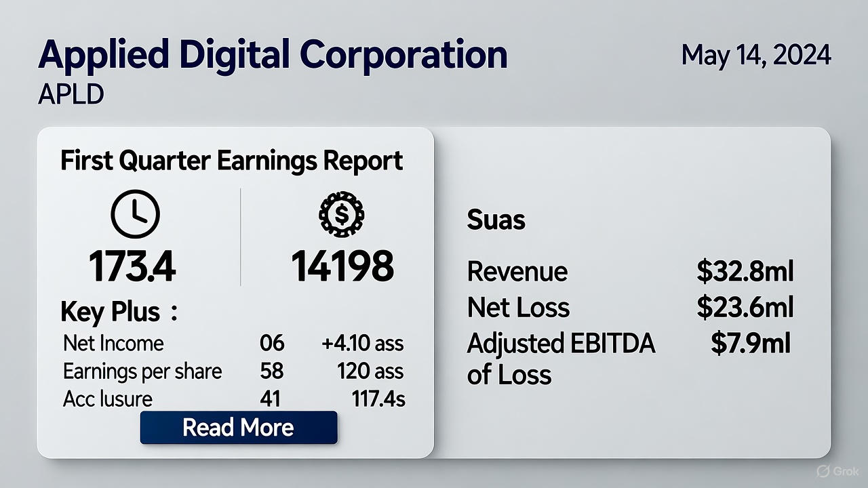Image resolution: width=868 pixels, height=488 pixels.
Task: Select the Net Income row label
Action: tap(113, 343)
